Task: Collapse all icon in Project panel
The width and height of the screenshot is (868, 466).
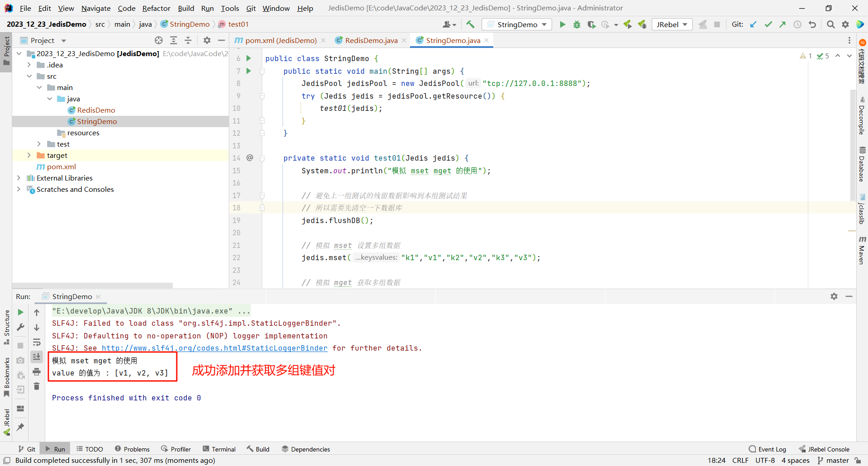Action: [188, 40]
